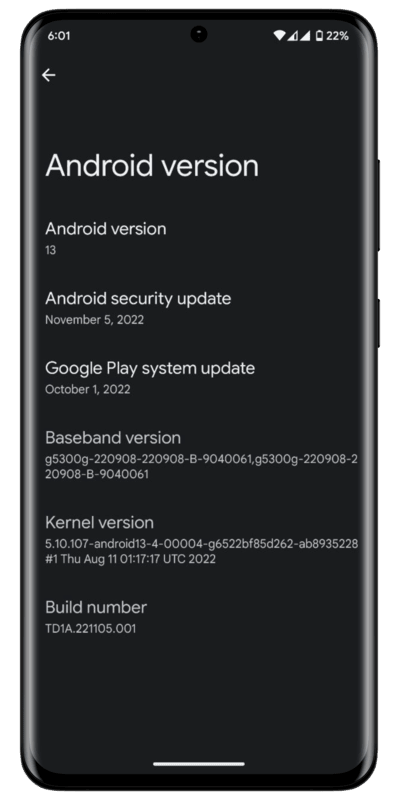The height and width of the screenshot is (800, 400).
Task: Tap the back arrow icon
Action: 48,75
